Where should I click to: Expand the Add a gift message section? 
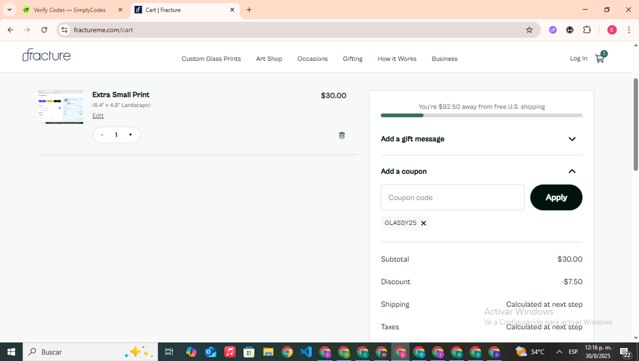[481, 139]
